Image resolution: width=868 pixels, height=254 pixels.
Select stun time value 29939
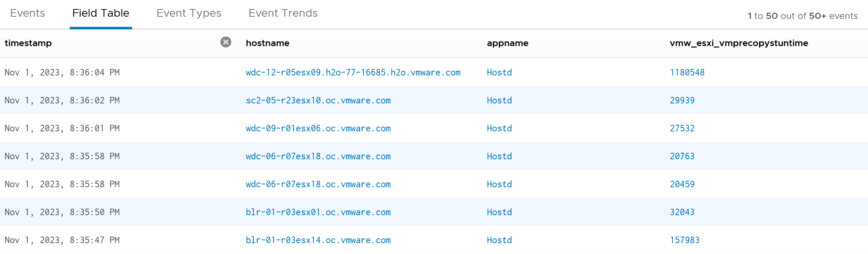coord(682,101)
